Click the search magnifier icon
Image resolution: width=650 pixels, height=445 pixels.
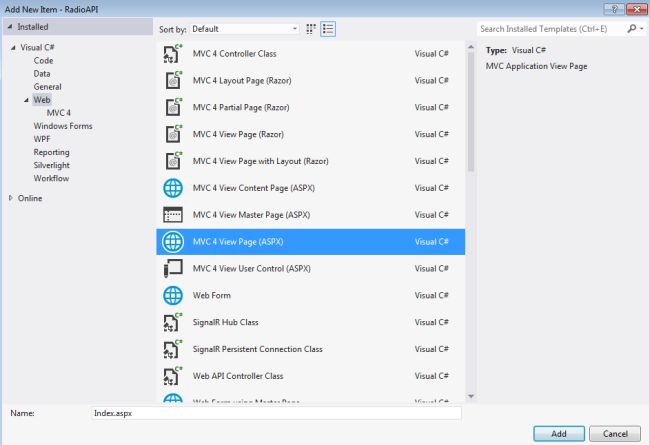coord(631,29)
